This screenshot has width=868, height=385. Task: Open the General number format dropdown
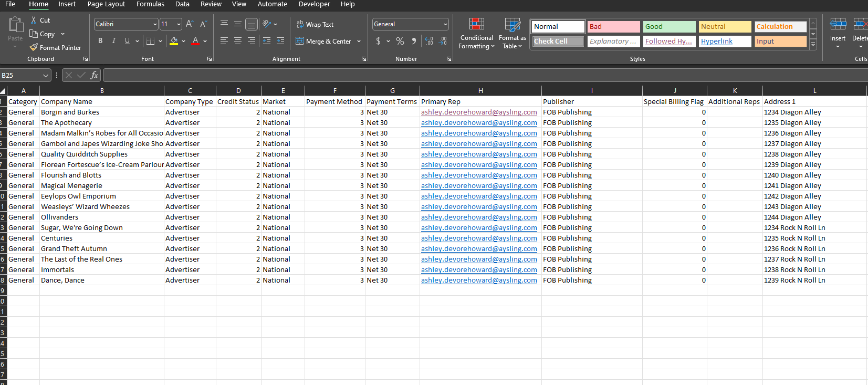tap(445, 24)
